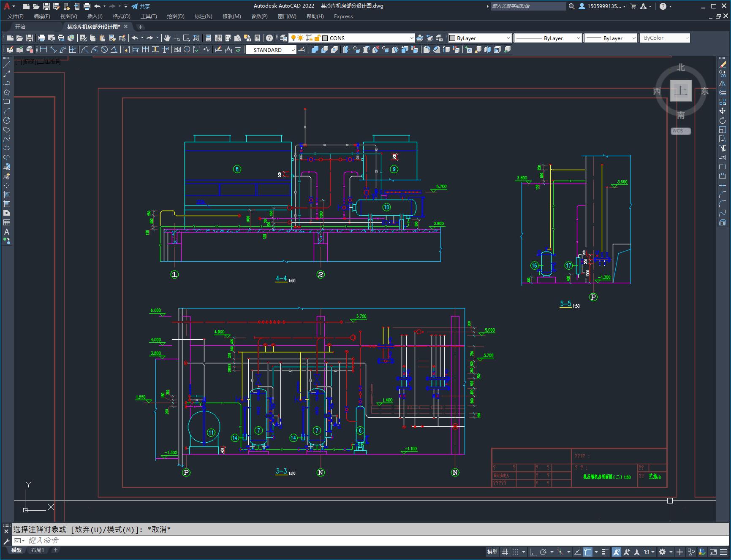This screenshot has height=560, width=731.
Task: Click the Linear dimension tool
Action: pos(43,50)
